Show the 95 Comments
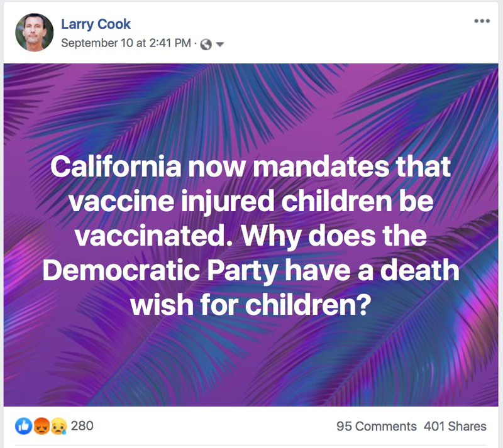 pos(376,426)
